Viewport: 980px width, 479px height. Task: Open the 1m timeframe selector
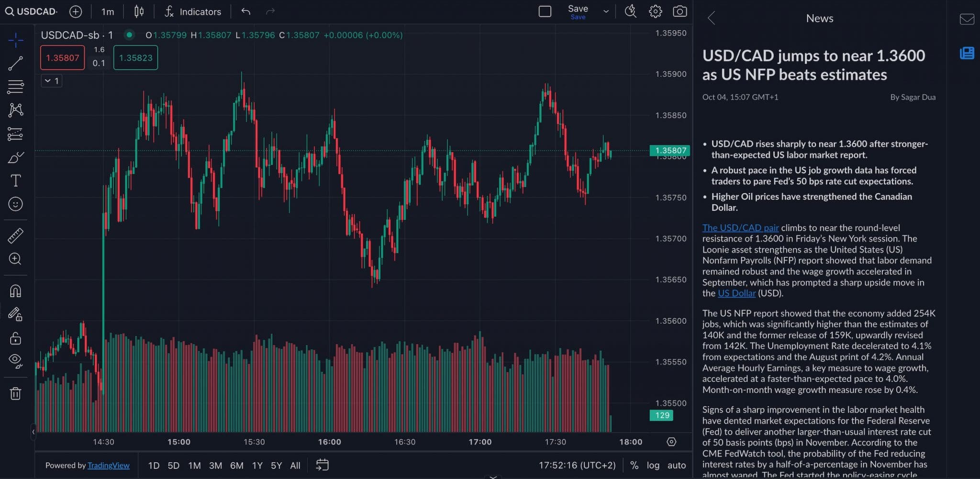point(108,11)
